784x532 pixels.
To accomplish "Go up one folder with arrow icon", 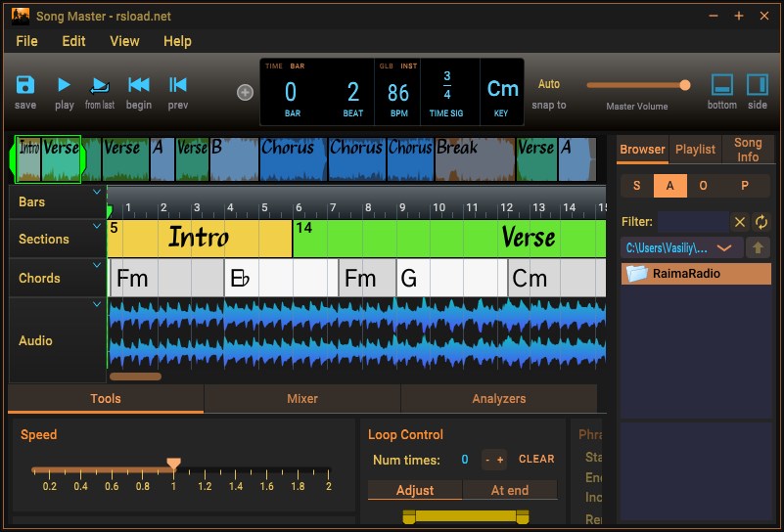I will [x=760, y=247].
